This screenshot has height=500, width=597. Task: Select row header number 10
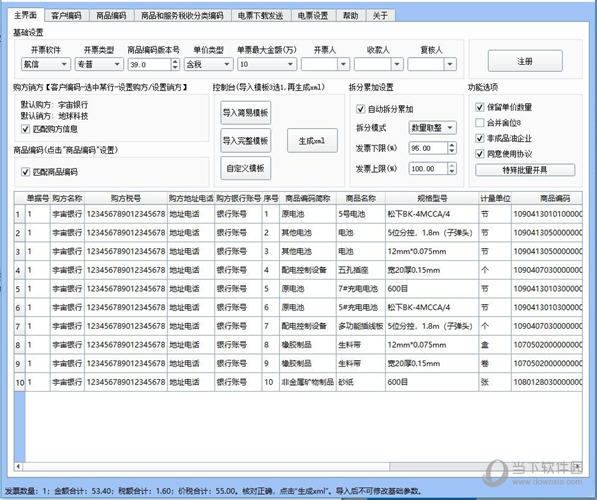[20, 382]
